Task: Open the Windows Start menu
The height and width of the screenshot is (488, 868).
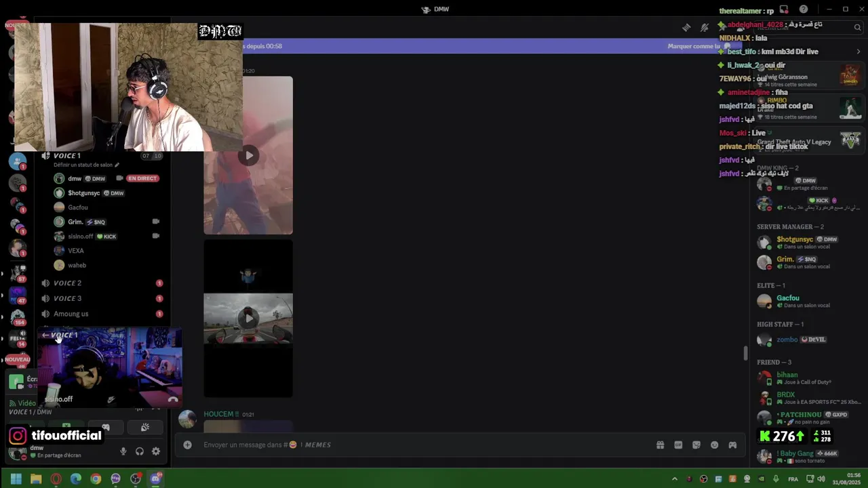Action: pos(16,479)
